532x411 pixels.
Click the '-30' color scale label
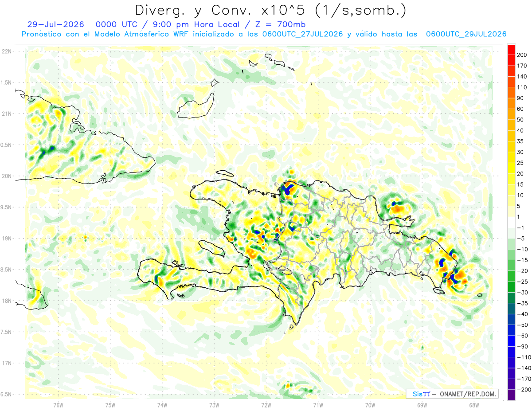coord(522,293)
